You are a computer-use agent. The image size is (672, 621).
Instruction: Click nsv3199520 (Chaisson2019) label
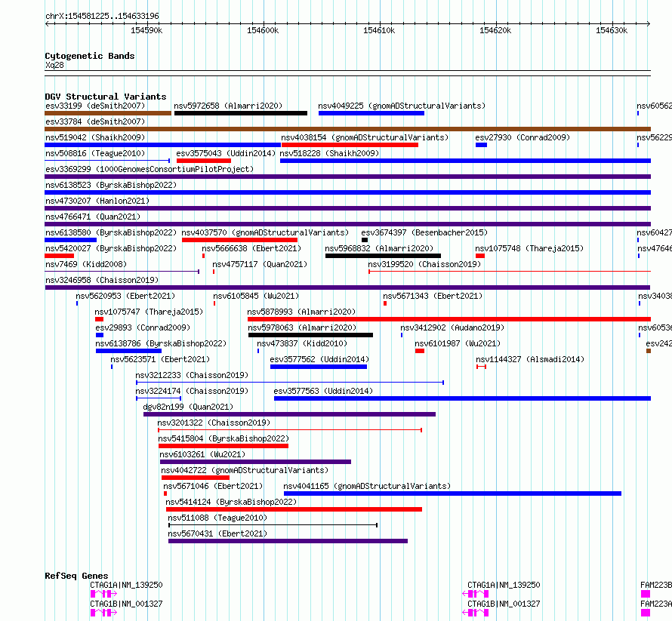424,264
